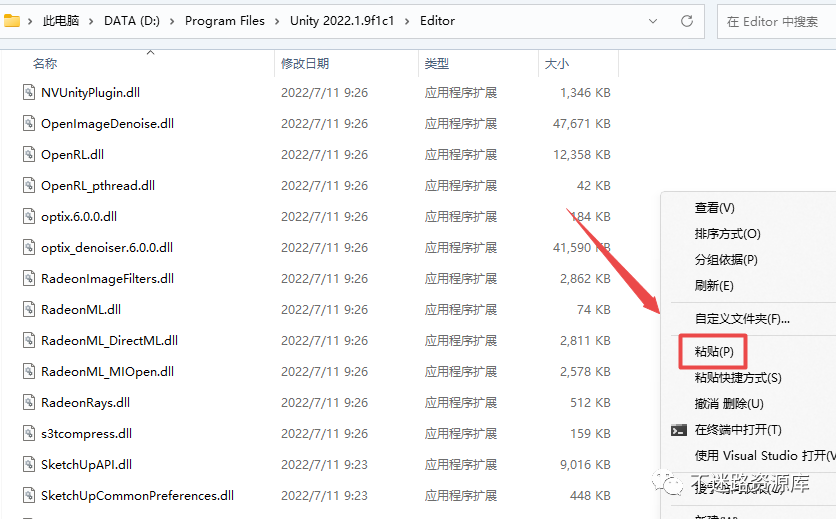Click the s3tcompress.dll file icon
This screenshot has width=836, height=519.
coord(29,433)
